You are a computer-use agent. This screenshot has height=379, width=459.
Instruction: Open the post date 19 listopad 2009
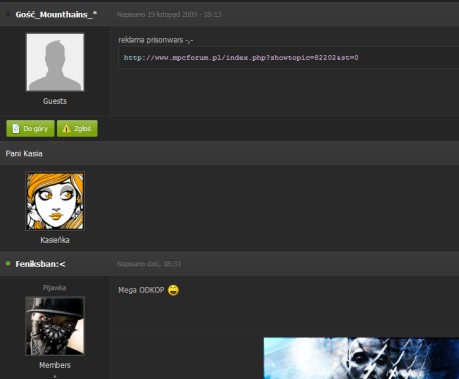[x=169, y=14]
